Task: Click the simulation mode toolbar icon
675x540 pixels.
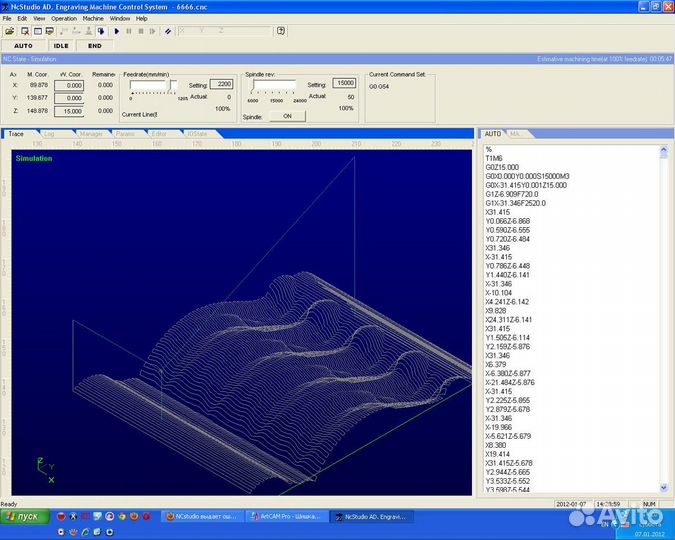Action: coord(101,31)
